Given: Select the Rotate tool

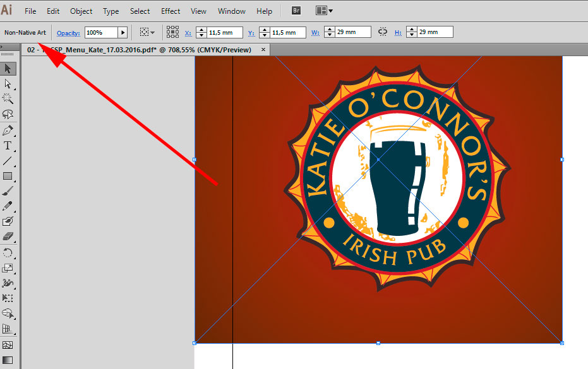Looking at the screenshot, I should tap(8, 253).
